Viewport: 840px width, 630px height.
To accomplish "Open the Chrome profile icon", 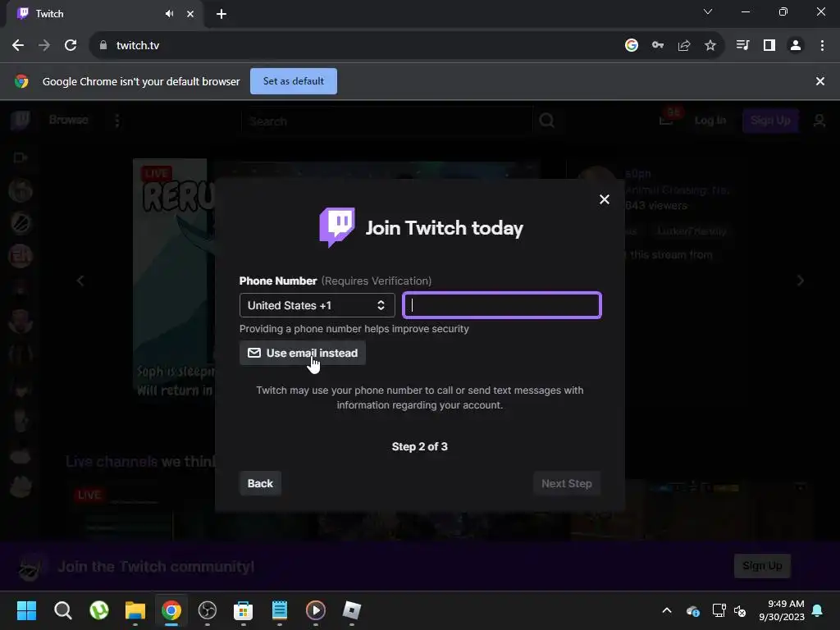I will click(x=796, y=46).
